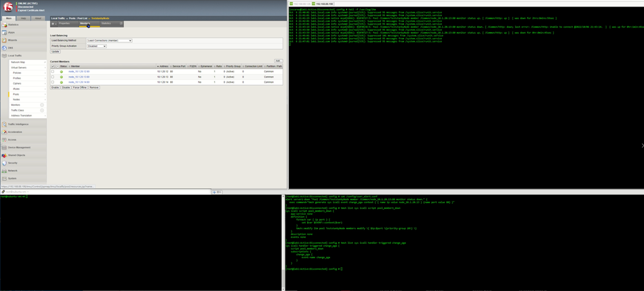Switch to the Main tab
The height and width of the screenshot is (291, 644).
click(8, 19)
